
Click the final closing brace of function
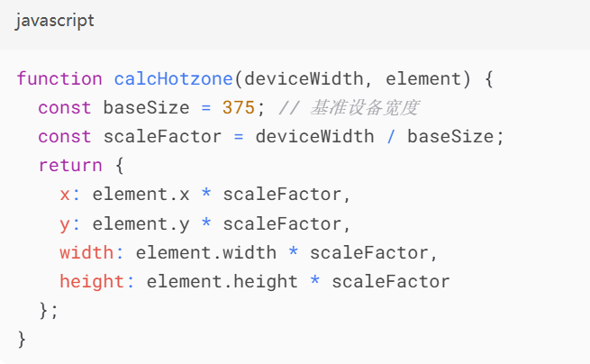point(22,340)
